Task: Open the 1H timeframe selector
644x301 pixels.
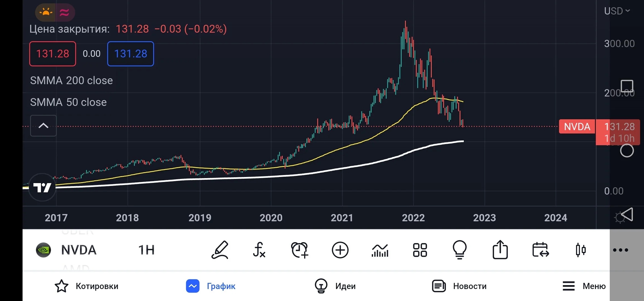Action: click(x=146, y=250)
